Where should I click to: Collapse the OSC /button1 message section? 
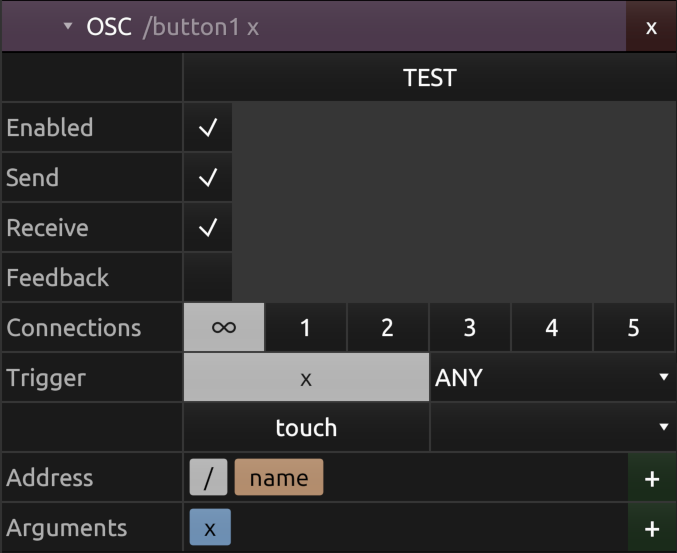(68, 26)
